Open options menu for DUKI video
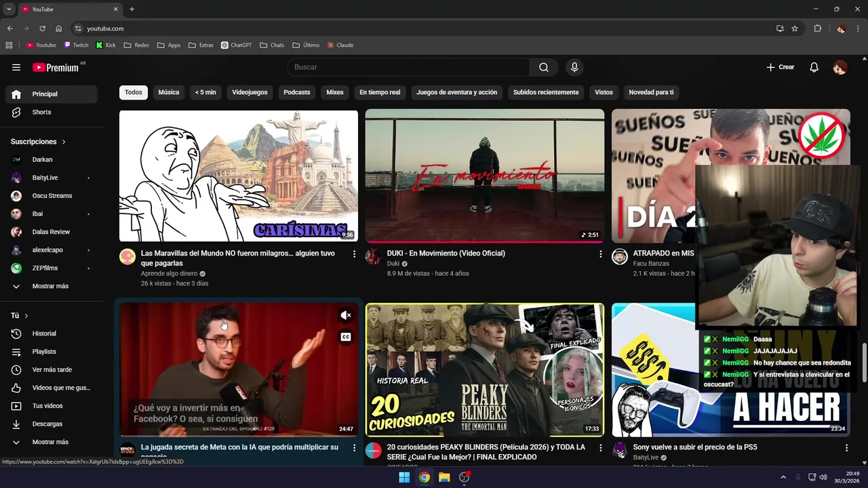 (x=600, y=253)
